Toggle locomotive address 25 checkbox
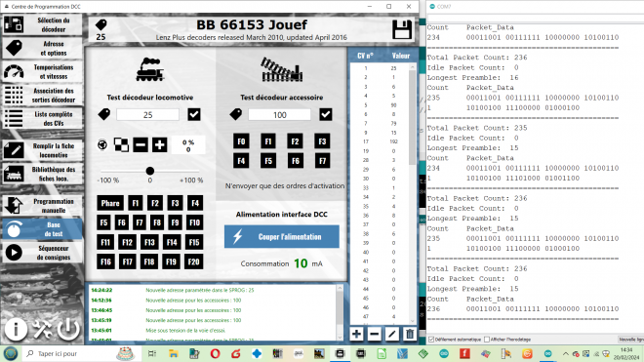Screen dimensions: 644x362 [194, 114]
